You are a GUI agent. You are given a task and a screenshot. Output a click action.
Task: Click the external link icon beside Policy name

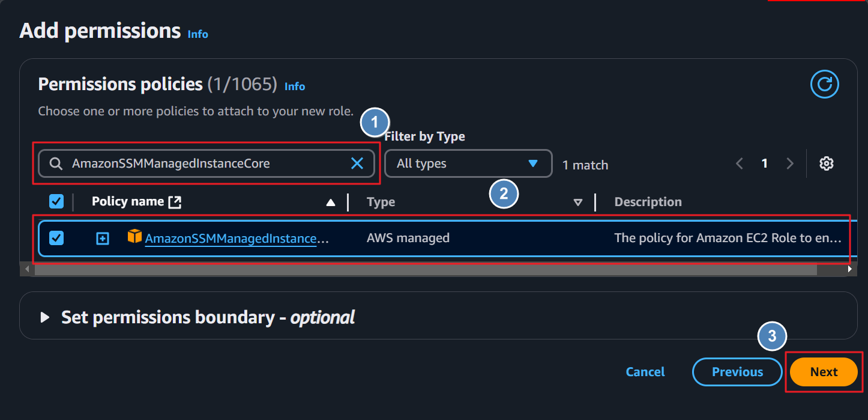(175, 202)
